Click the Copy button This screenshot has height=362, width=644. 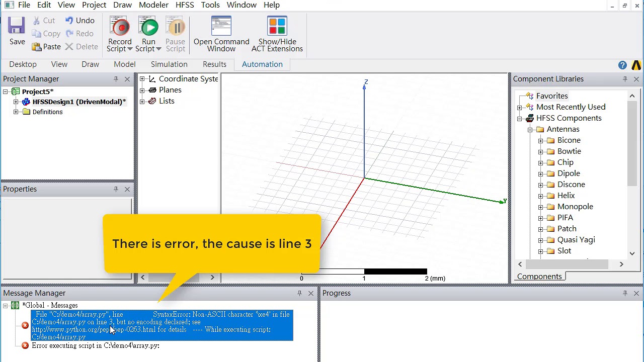(x=46, y=34)
